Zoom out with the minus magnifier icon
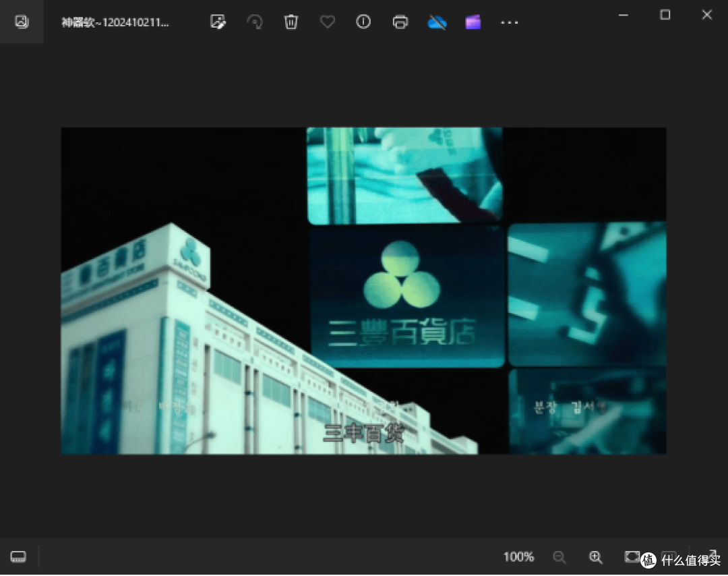Screen dimensions: 728x576 pyautogui.click(x=559, y=557)
